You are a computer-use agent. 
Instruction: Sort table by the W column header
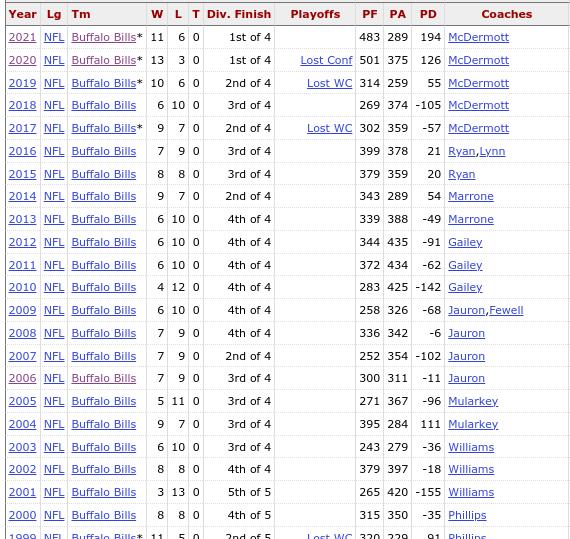[x=157, y=14]
